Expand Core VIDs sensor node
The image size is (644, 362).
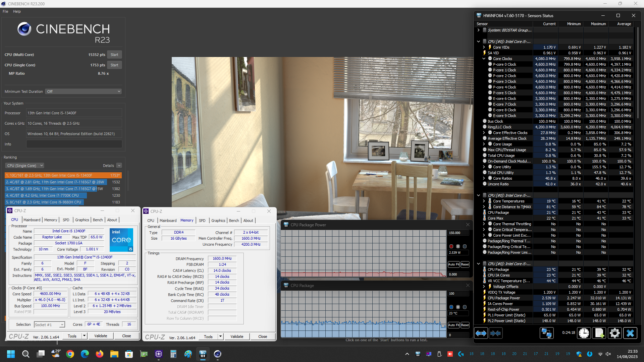click(484, 47)
